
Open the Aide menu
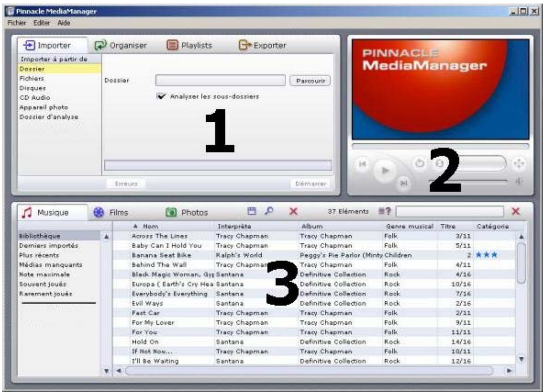(64, 22)
